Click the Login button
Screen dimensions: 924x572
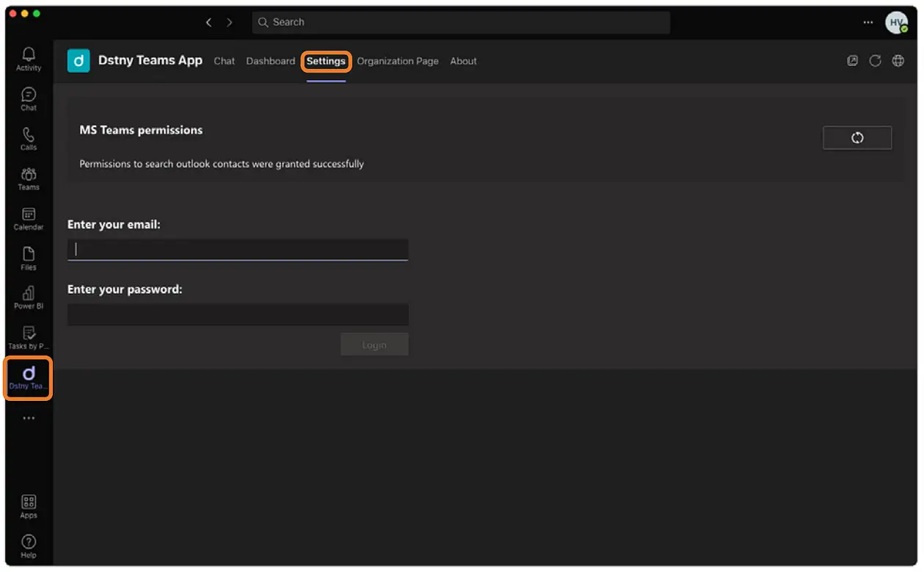[374, 344]
